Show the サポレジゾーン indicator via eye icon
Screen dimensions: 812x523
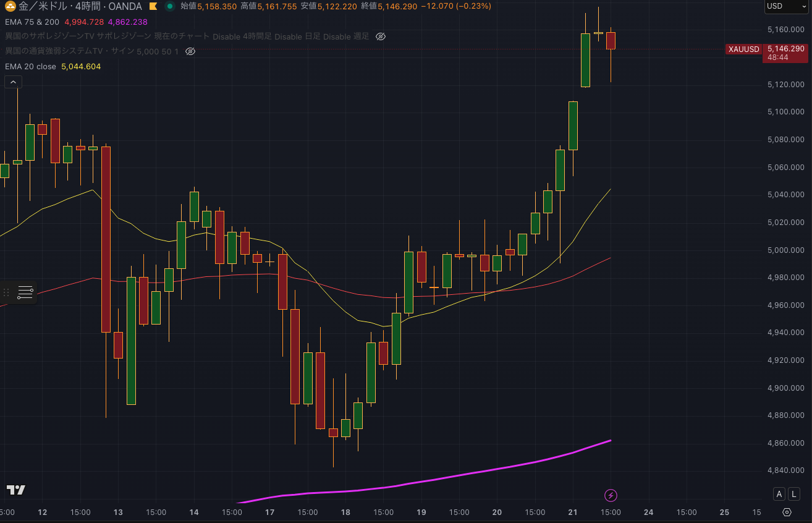381,36
